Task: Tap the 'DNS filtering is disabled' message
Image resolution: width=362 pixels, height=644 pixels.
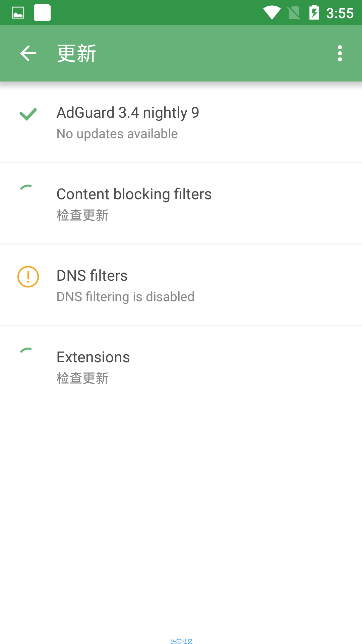Action: pos(126,297)
